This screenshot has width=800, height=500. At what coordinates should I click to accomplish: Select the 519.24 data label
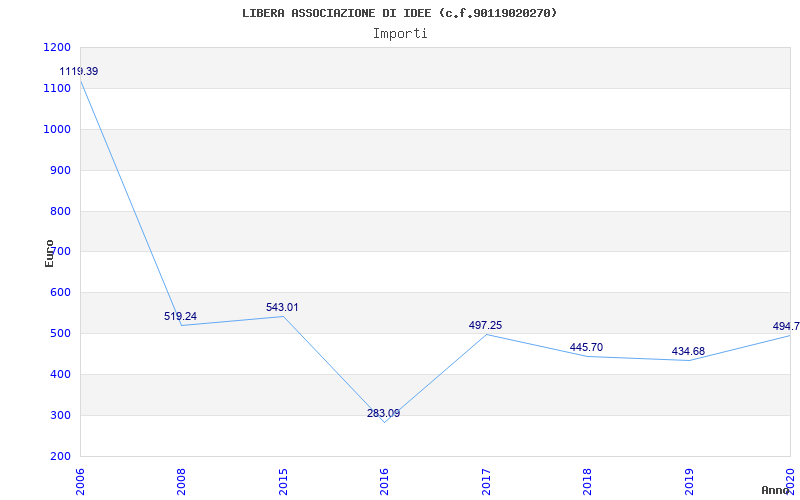180,316
